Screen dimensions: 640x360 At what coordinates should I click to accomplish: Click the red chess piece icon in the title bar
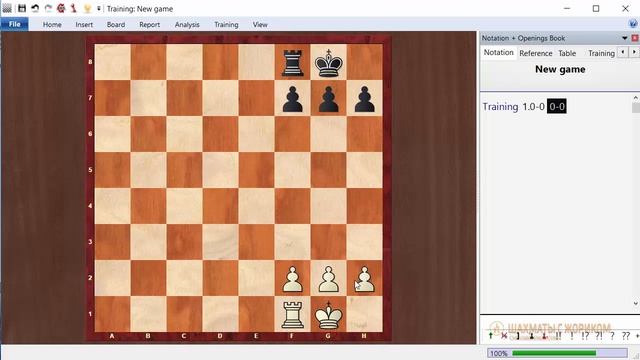73,8
